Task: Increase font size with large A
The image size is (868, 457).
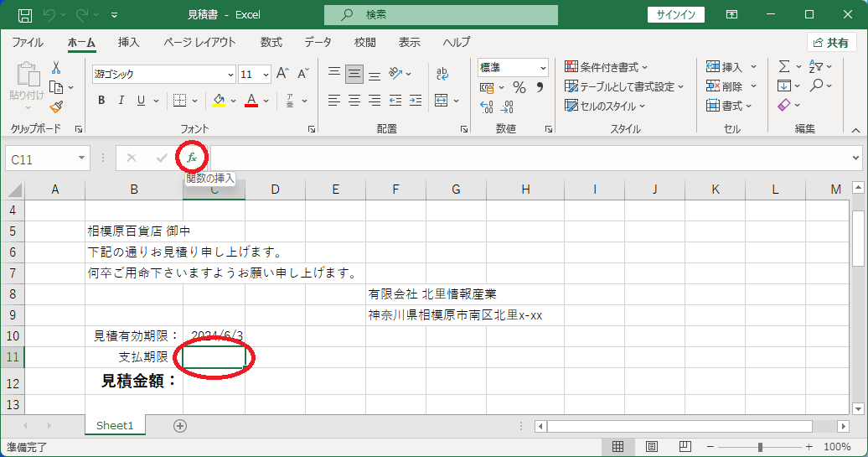Action: (x=282, y=74)
